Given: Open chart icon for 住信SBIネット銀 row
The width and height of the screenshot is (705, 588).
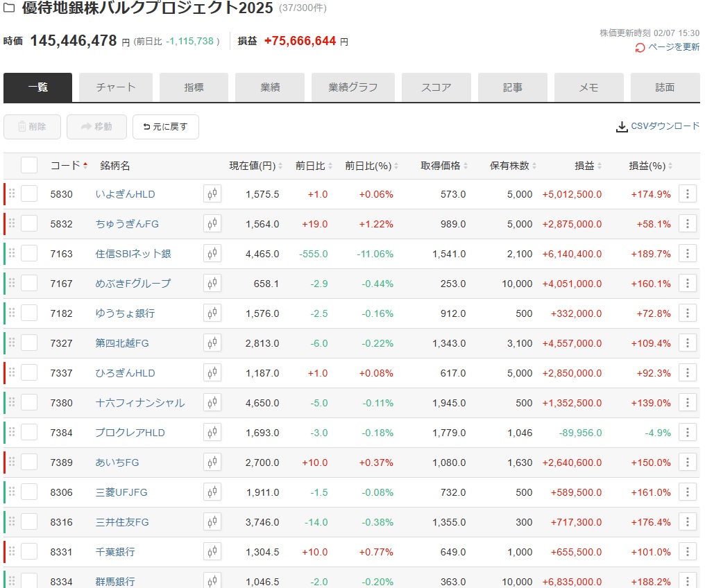Looking at the screenshot, I should [x=212, y=254].
